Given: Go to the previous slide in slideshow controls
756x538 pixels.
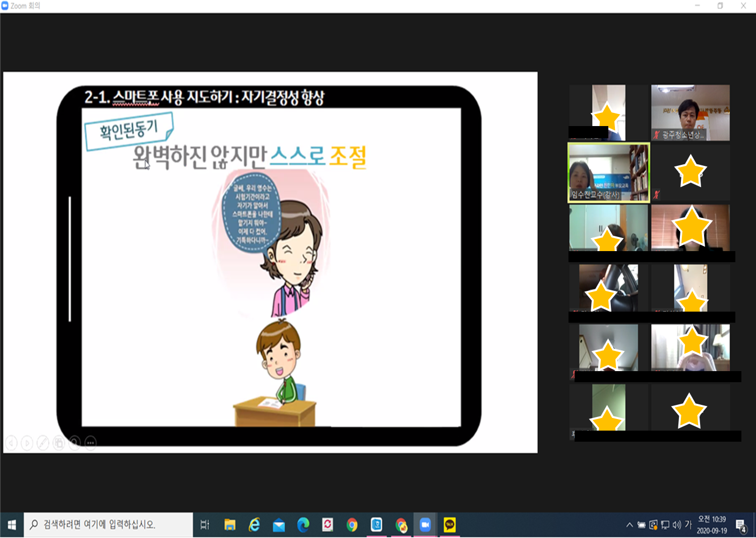Looking at the screenshot, I should pos(11,443).
